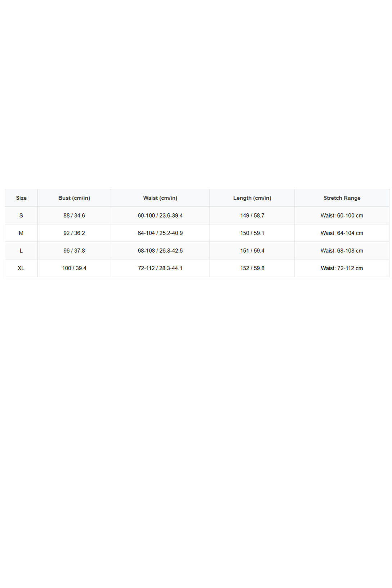The height and width of the screenshot is (588, 392).
Task: Click the waist value 60-100 / 23.6-39.4
Action: [160, 215]
